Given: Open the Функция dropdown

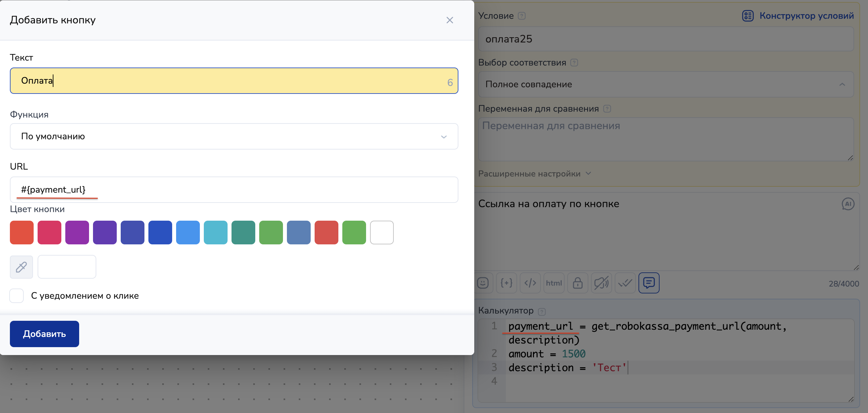Looking at the screenshot, I should pyautogui.click(x=234, y=136).
